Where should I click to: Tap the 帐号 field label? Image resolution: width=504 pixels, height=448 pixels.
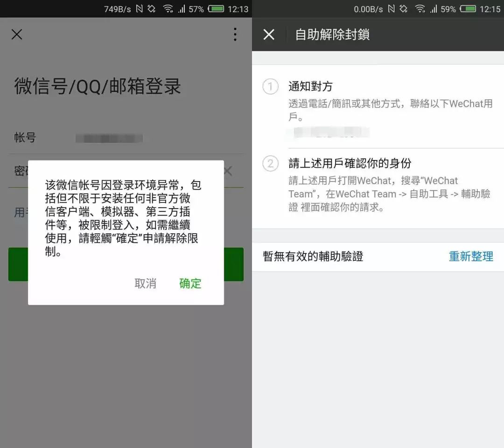[x=25, y=137]
